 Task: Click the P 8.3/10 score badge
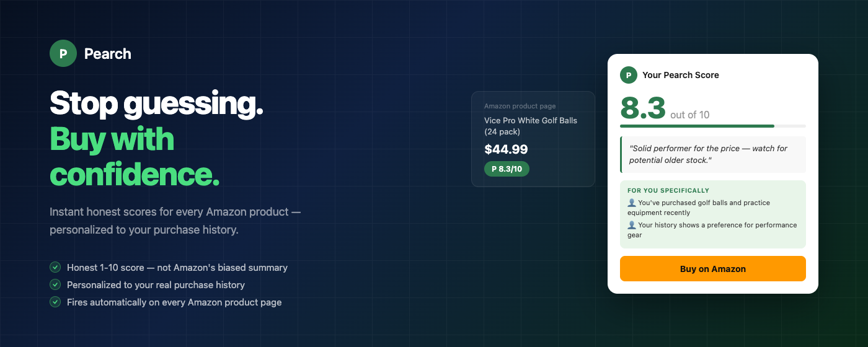click(x=507, y=169)
